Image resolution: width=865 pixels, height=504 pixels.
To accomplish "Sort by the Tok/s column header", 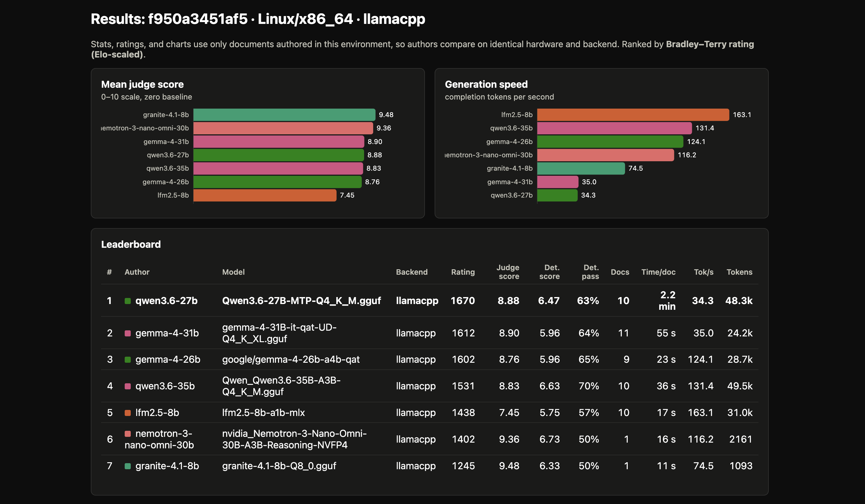I will click(x=703, y=272).
